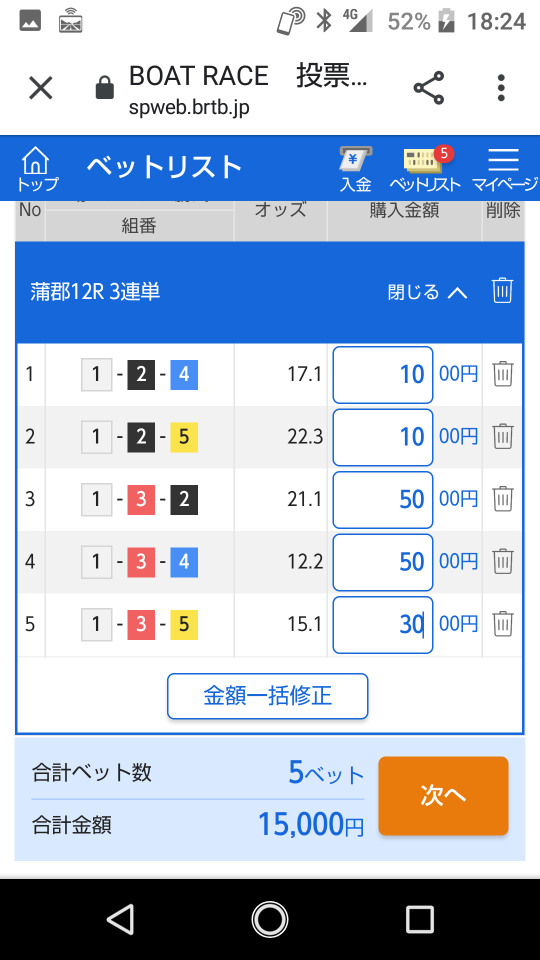Open browser three-dot overflow menu

(501, 89)
